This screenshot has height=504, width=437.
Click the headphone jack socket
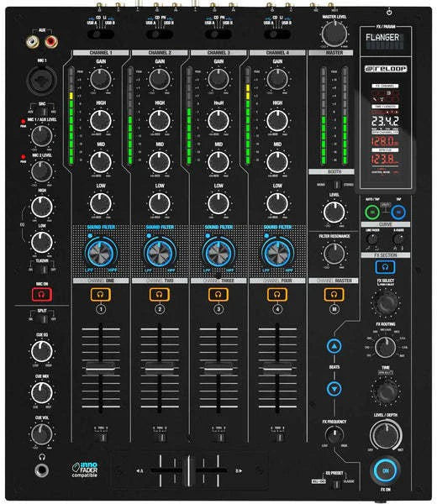coord(42,470)
